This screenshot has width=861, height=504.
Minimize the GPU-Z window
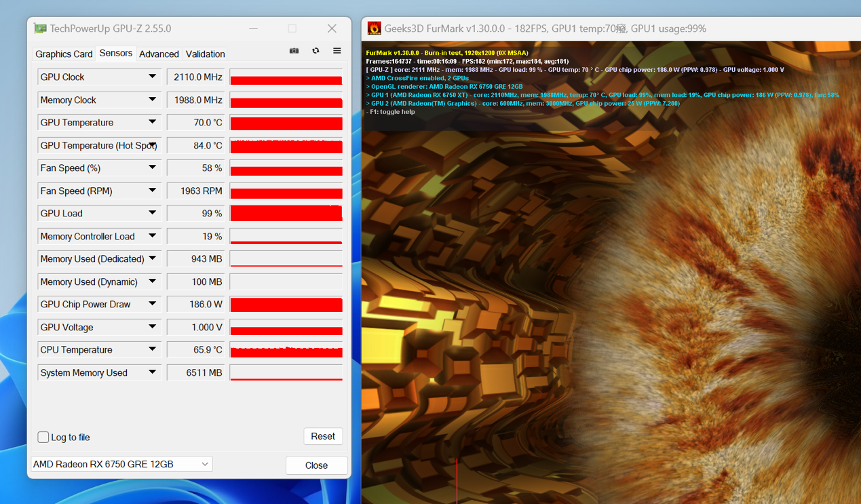point(253,28)
